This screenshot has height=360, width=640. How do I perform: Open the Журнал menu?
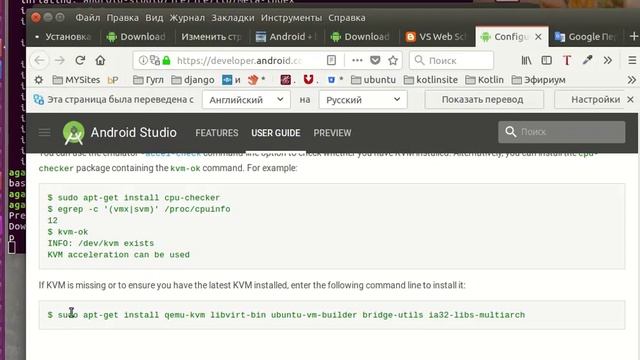point(187,18)
